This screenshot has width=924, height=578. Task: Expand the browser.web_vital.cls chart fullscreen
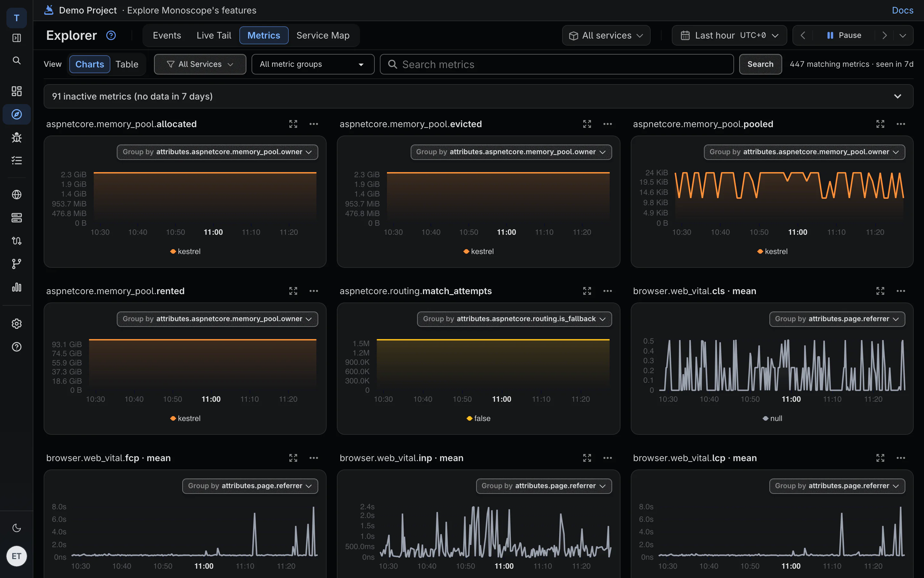(x=880, y=291)
